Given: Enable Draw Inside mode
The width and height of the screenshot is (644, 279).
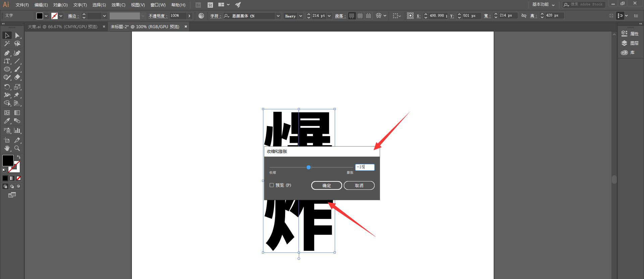Looking at the screenshot, I should 19,186.
